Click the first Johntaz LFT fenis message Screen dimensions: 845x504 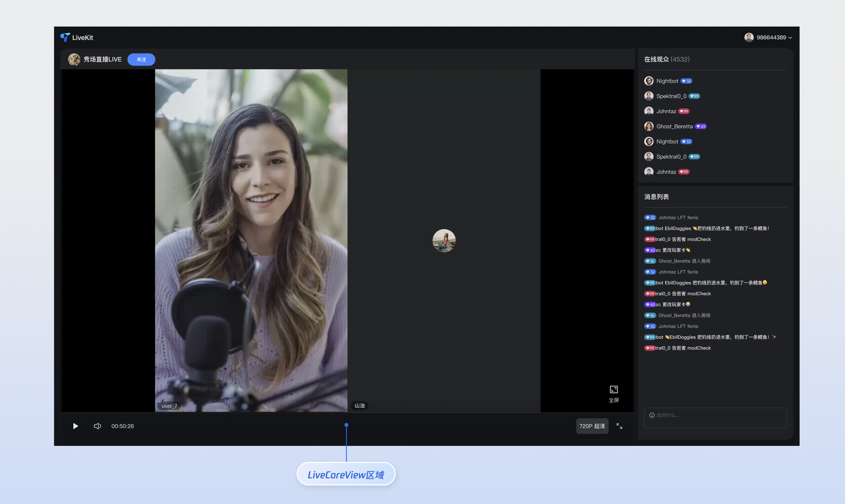coord(678,218)
